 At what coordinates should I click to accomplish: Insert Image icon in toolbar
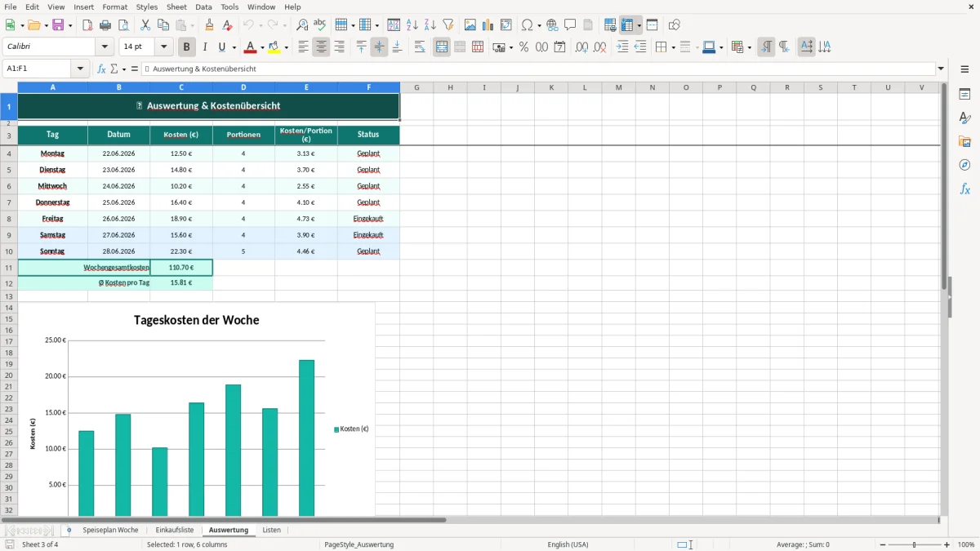click(470, 25)
